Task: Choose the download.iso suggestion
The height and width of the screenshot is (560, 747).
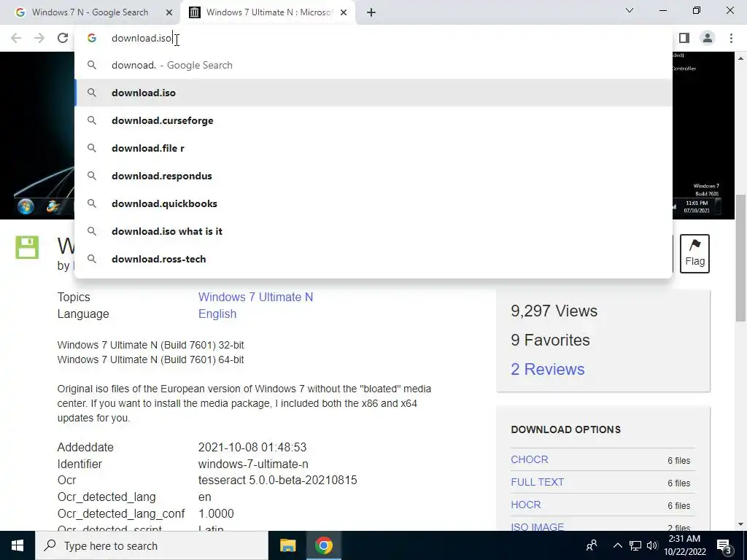Action: pos(373,93)
